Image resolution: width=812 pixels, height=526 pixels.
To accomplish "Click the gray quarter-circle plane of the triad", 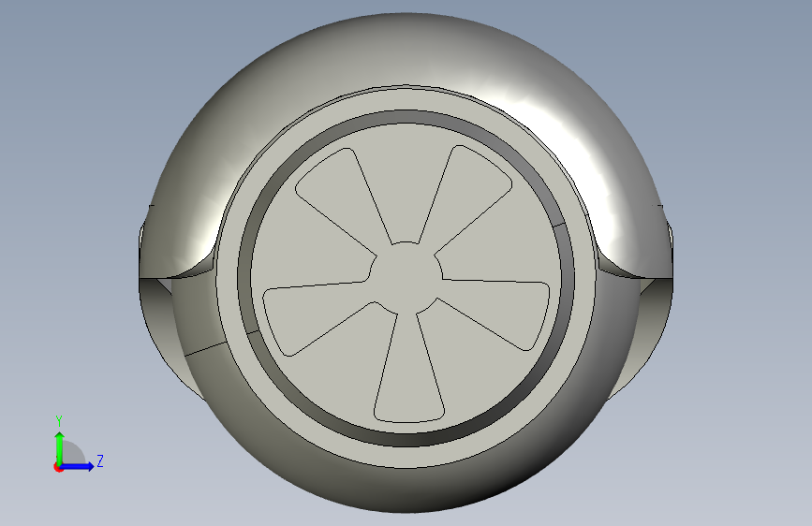I will tap(73, 452).
